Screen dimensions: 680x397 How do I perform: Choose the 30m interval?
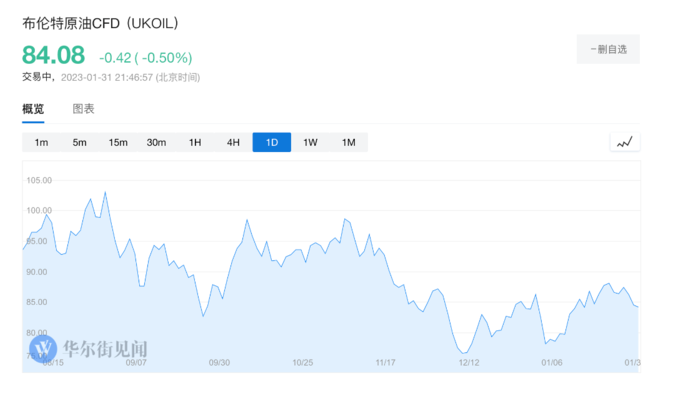[x=156, y=142]
